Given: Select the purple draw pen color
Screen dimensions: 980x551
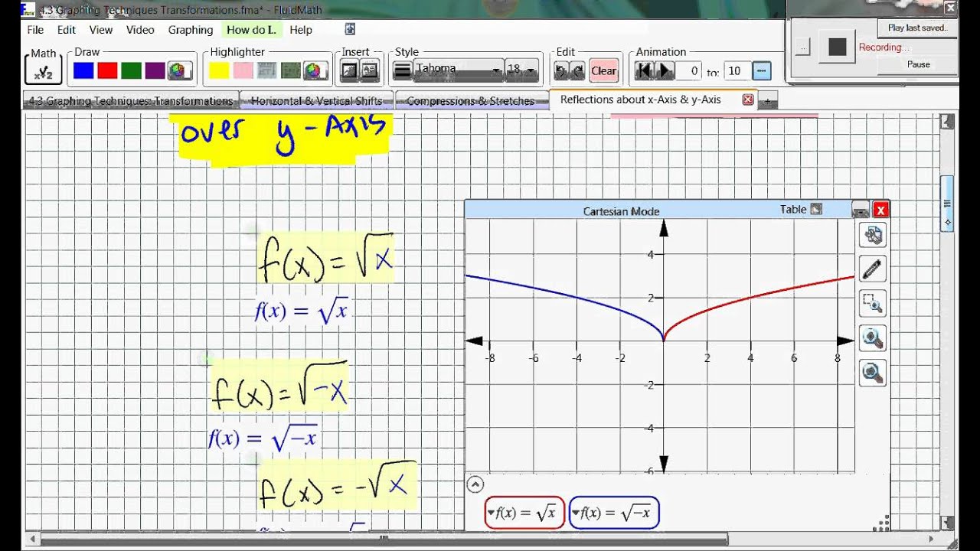Looking at the screenshot, I should [x=155, y=71].
